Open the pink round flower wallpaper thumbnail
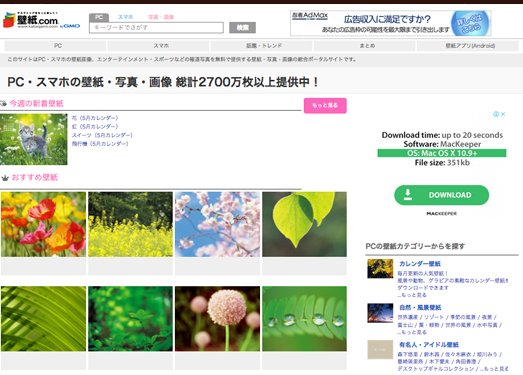Screen dimensions: 523x375 pos(217,319)
